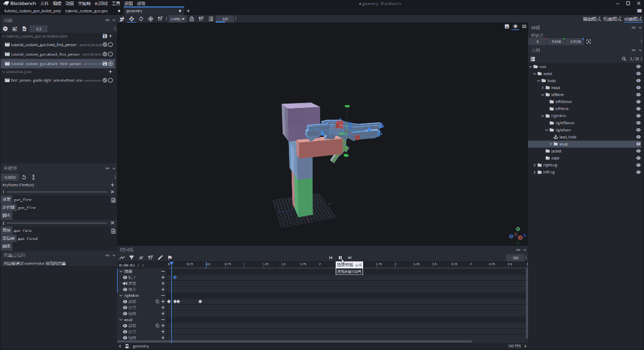This screenshot has height=350, width=644.
Task: Hide the head bone via eye icon
Action: point(639,87)
